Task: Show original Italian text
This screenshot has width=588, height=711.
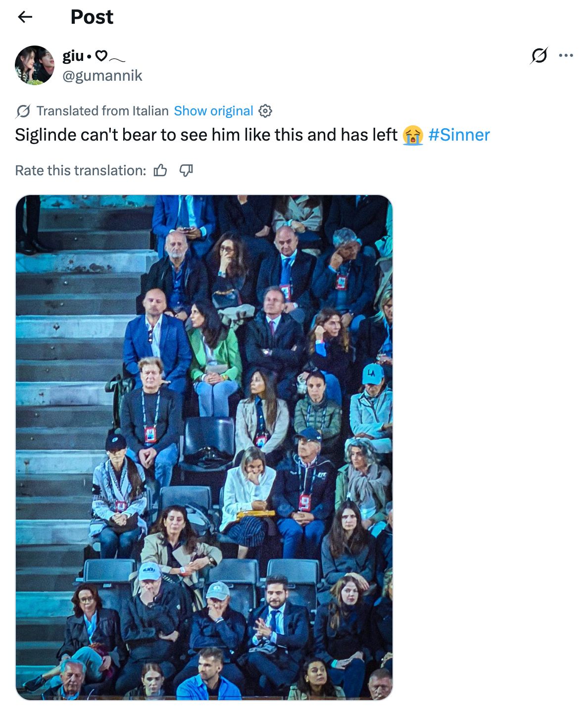Action: coord(213,111)
